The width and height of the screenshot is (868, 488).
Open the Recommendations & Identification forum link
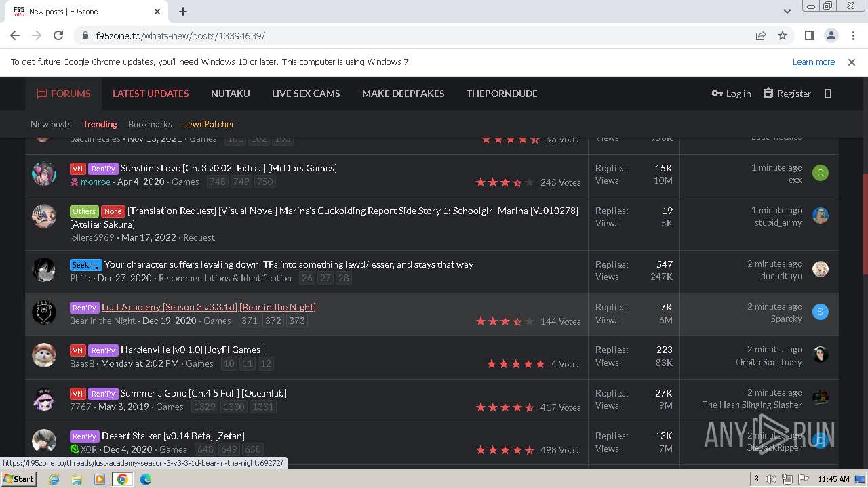pos(225,278)
